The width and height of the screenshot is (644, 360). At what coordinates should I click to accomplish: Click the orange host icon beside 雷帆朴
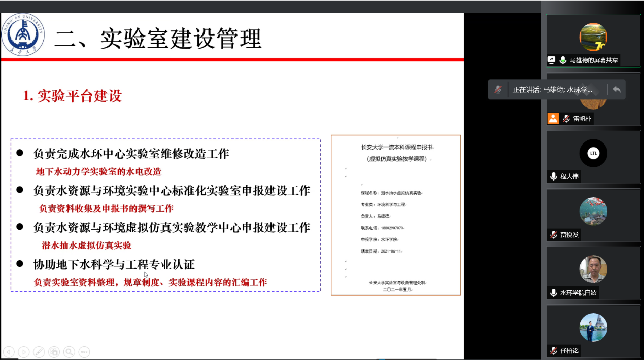[553, 119]
